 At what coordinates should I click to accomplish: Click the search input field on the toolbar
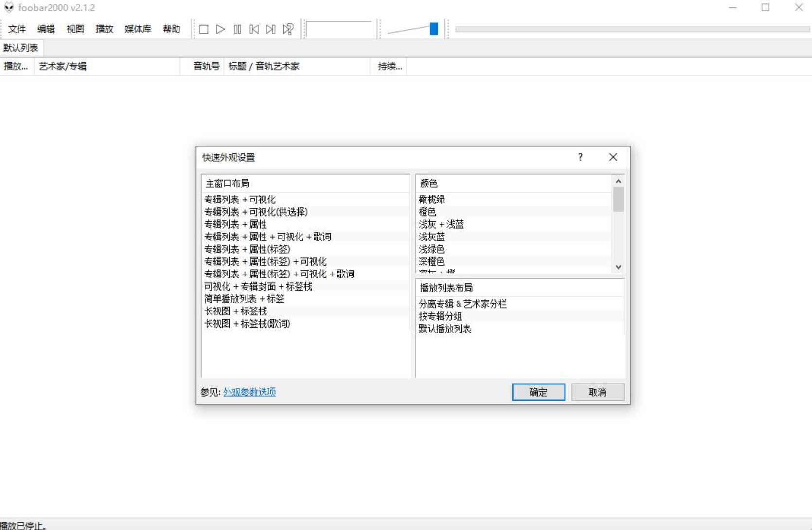pyautogui.click(x=340, y=29)
